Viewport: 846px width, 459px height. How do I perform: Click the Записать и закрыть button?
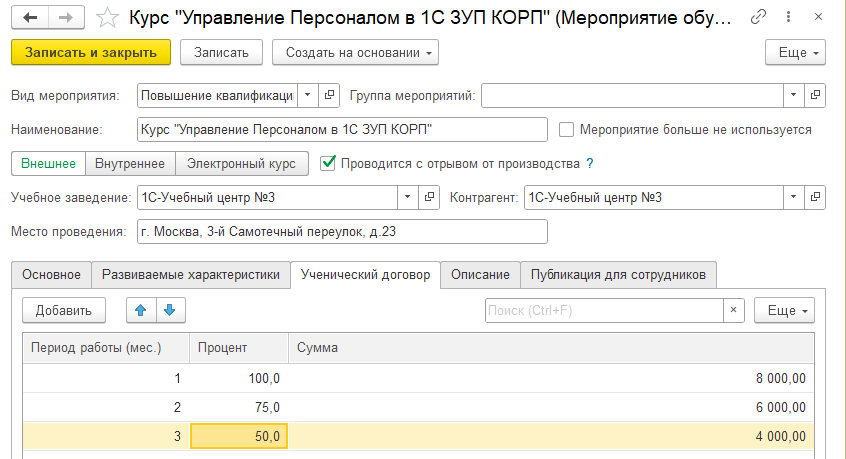(91, 52)
